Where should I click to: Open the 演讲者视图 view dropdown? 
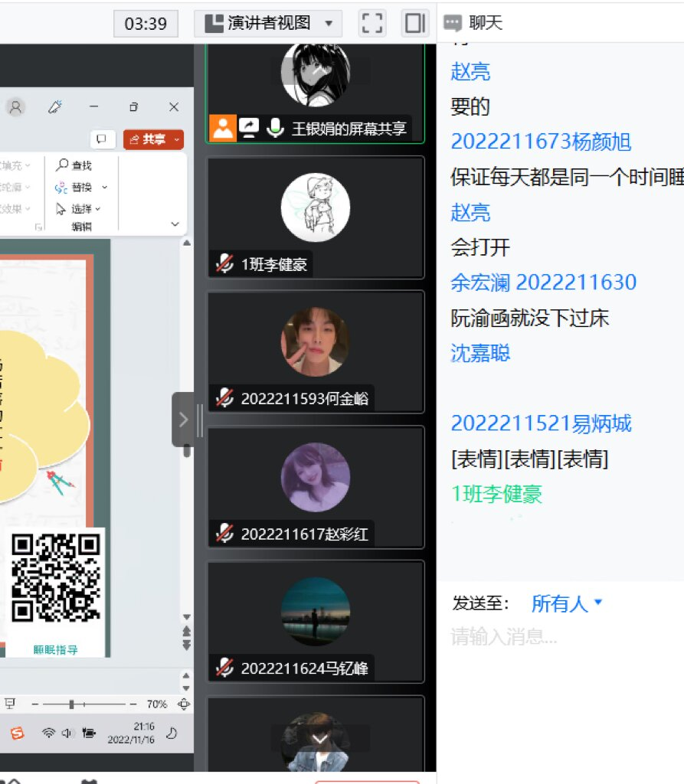(x=267, y=23)
